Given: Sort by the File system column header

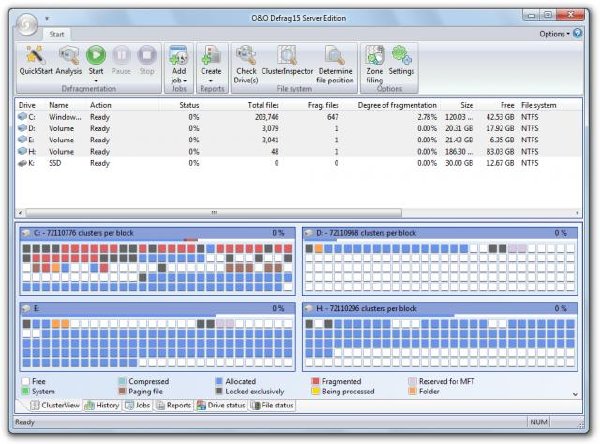Looking at the screenshot, I should coord(538,105).
